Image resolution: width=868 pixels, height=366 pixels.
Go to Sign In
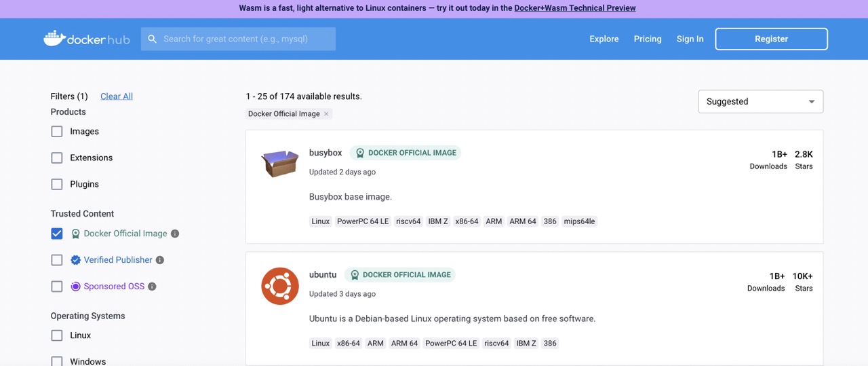click(x=690, y=39)
